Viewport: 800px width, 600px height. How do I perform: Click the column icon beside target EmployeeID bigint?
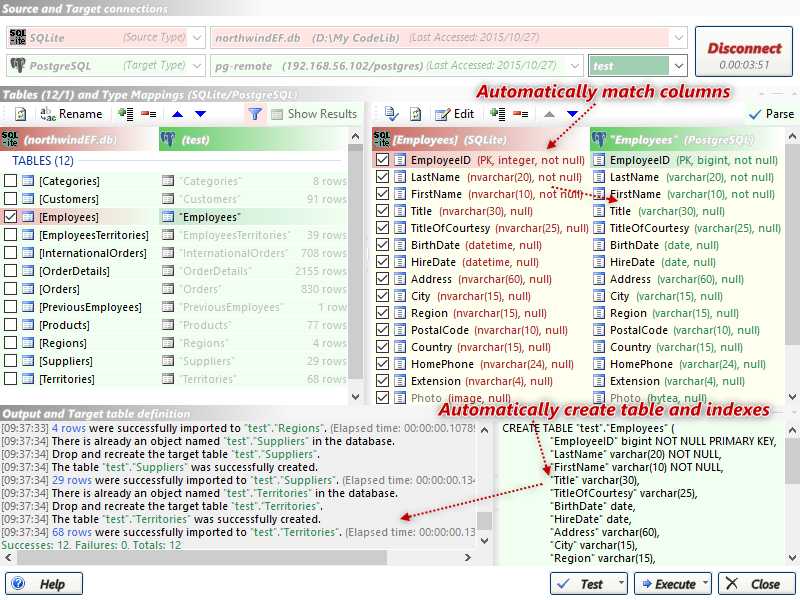click(x=599, y=160)
